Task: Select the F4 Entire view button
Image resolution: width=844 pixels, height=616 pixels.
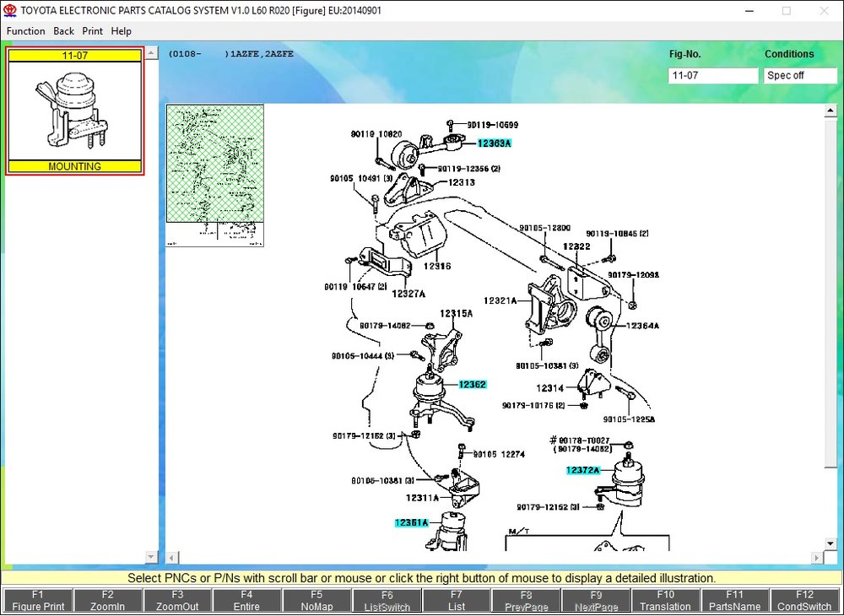Action: [x=246, y=600]
